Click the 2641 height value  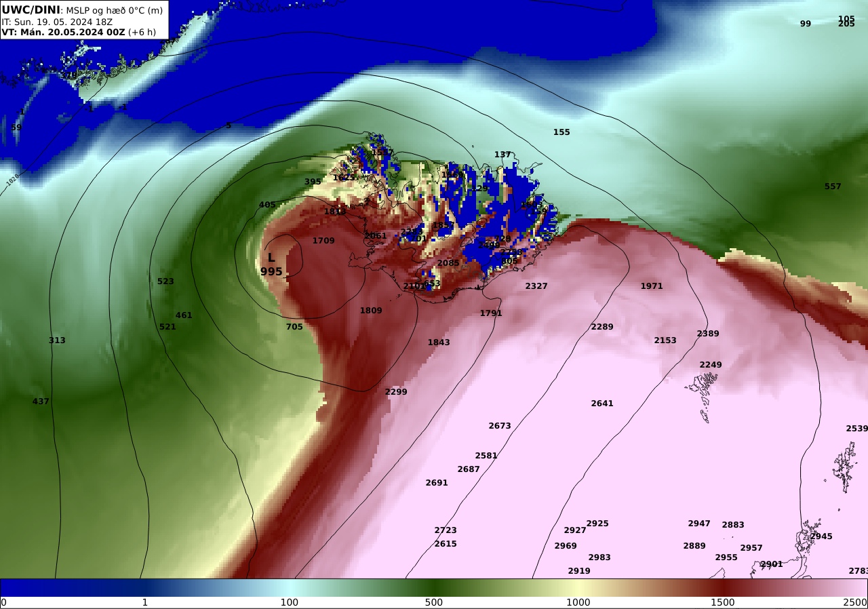[602, 404]
